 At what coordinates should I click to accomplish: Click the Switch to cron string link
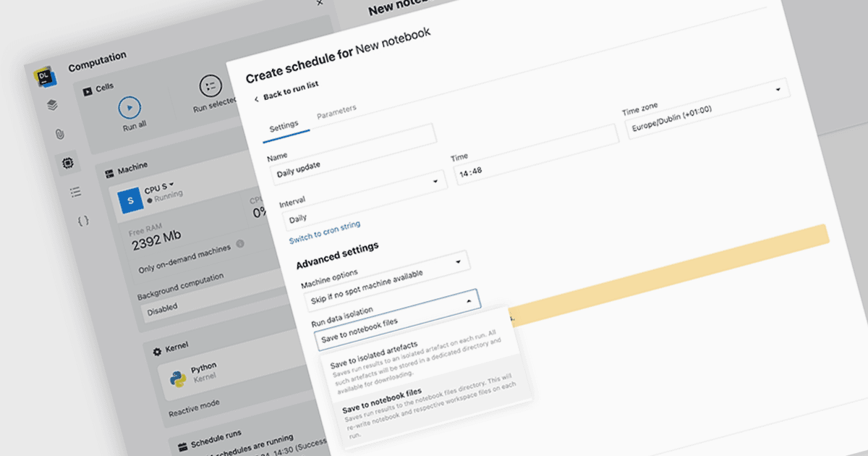coord(325,232)
